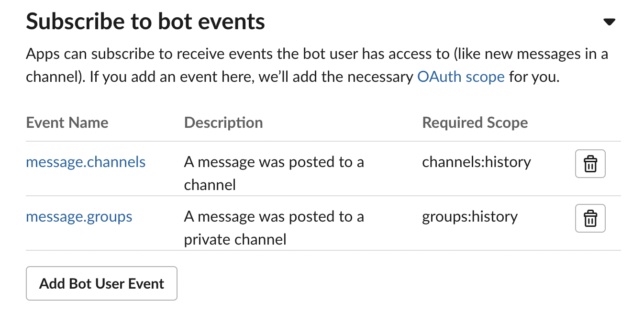
Task: Open the OAuth scope link
Action: [461, 77]
